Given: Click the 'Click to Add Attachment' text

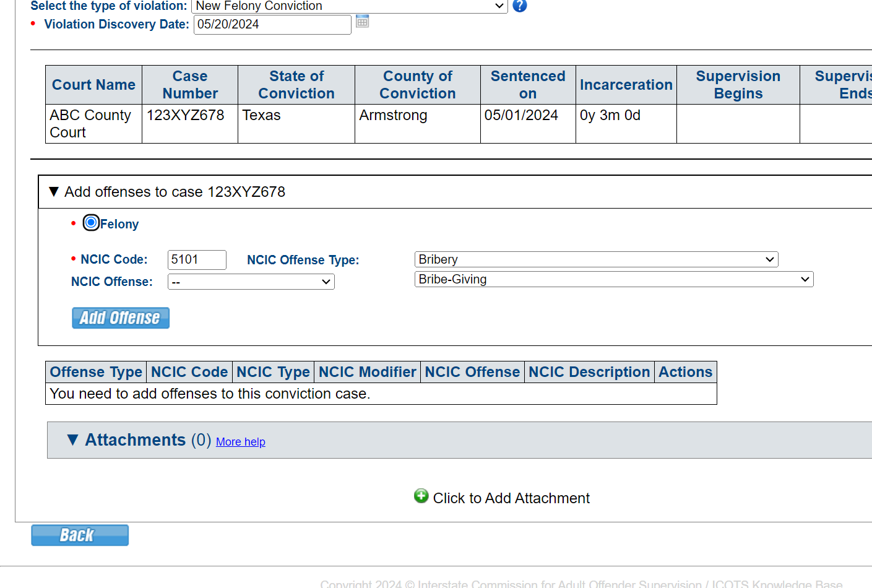Looking at the screenshot, I should pos(511,498).
